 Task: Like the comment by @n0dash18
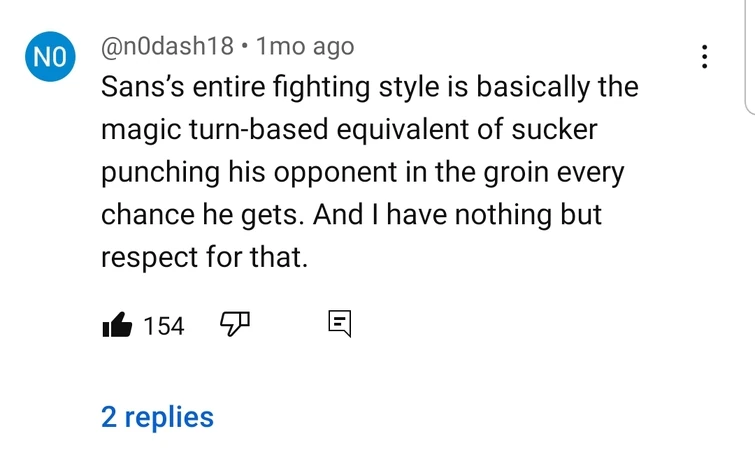[119, 325]
